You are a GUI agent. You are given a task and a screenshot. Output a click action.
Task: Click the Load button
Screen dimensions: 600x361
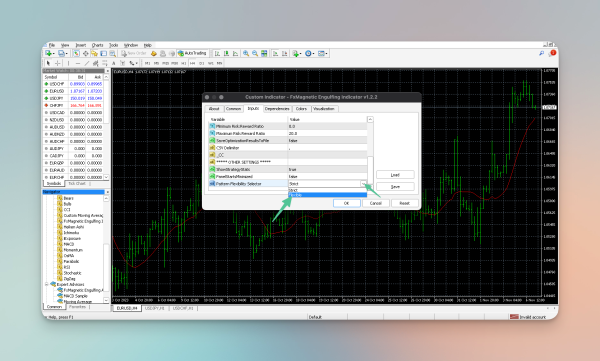point(395,175)
